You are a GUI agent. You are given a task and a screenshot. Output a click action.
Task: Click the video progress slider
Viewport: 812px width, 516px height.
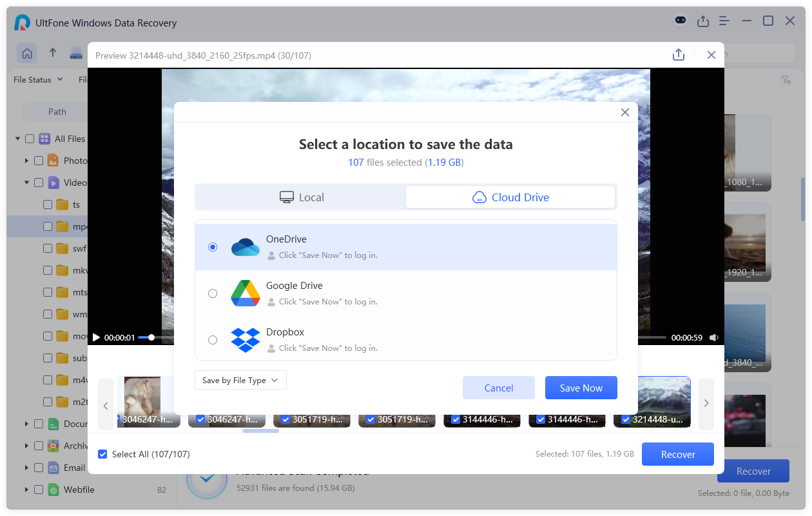point(151,337)
